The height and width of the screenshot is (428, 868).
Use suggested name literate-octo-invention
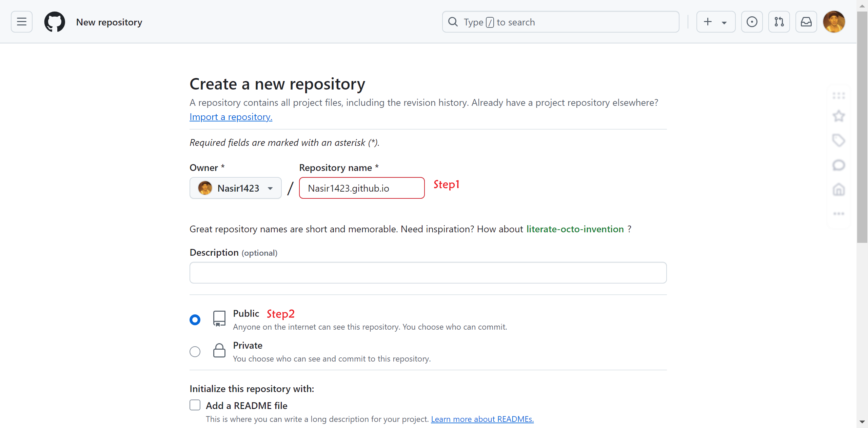click(575, 229)
